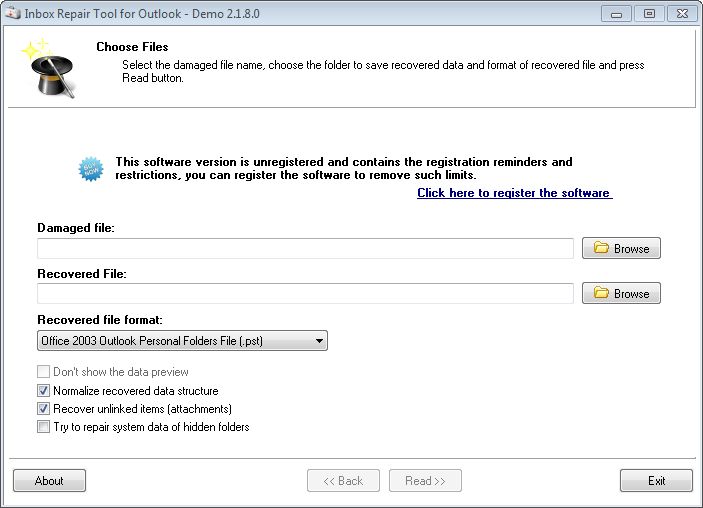Image resolution: width=703 pixels, height=508 pixels.
Task: Close the window with the X button
Action: (682, 14)
